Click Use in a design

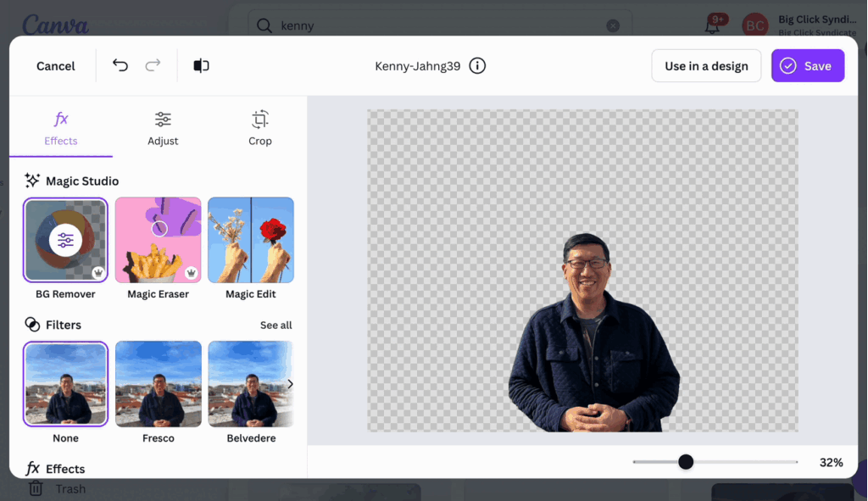[x=706, y=65]
